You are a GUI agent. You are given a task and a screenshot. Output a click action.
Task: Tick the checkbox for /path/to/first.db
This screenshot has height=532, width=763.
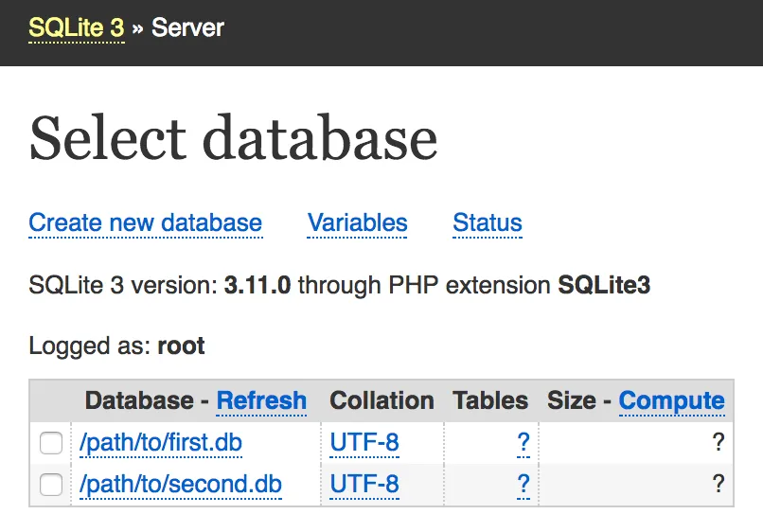(51, 443)
